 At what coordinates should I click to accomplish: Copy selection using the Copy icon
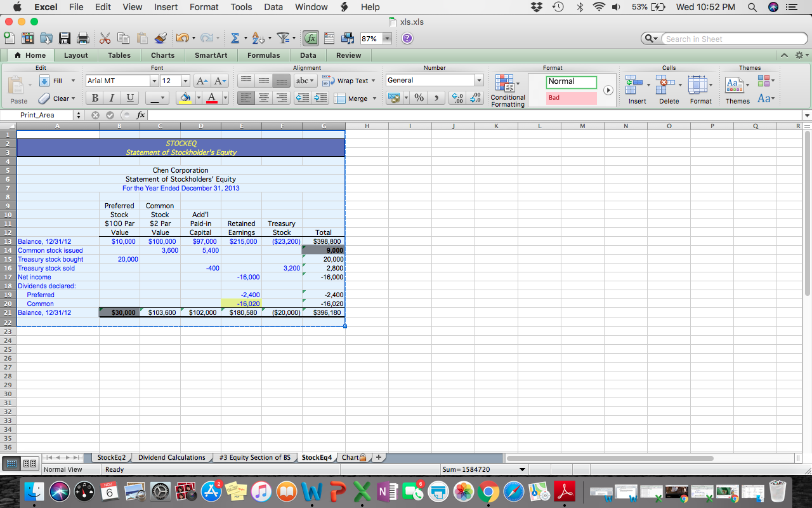coord(124,38)
